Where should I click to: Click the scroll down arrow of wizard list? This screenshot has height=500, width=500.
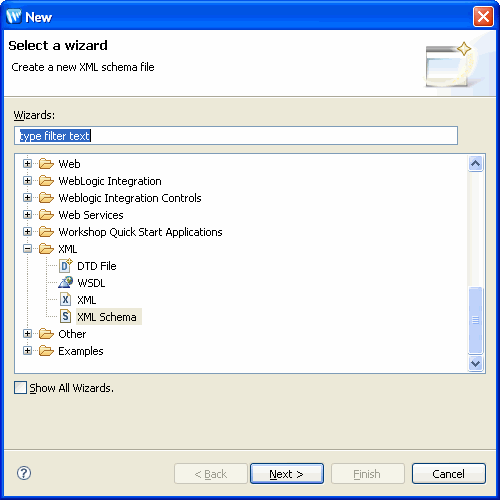pyautogui.click(x=476, y=363)
